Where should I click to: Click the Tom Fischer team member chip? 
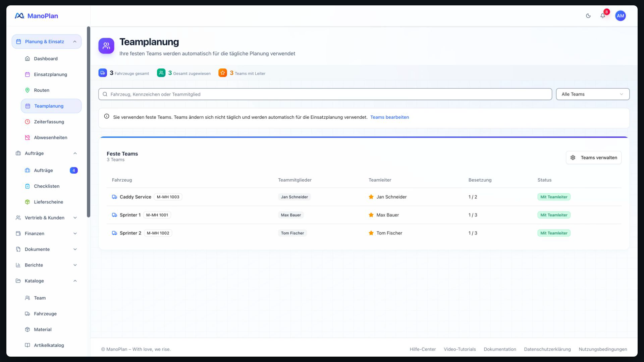pyautogui.click(x=292, y=233)
